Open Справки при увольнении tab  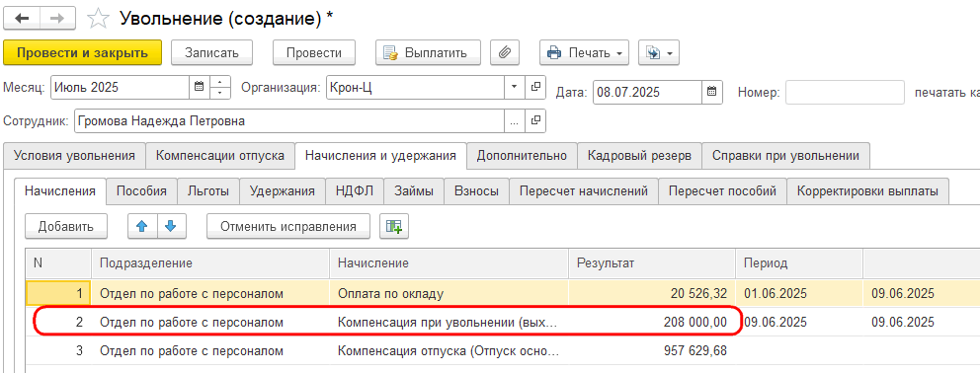pos(785,156)
